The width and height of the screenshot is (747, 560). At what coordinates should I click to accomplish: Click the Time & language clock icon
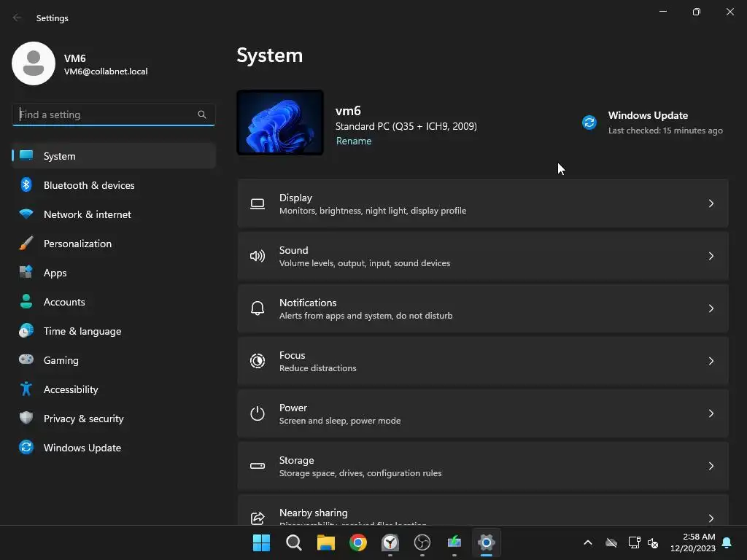pos(26,330)
